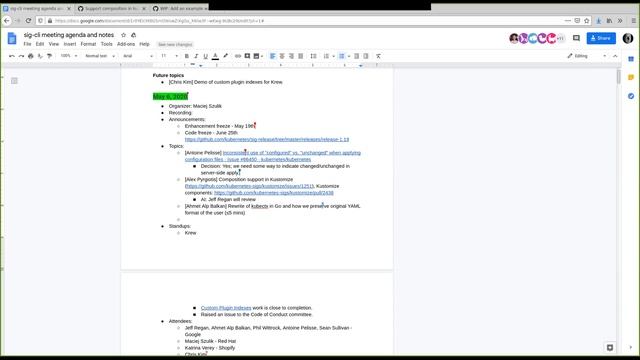Open the highlight color picker
Viewport: 640px width, 360px height.
225,56
